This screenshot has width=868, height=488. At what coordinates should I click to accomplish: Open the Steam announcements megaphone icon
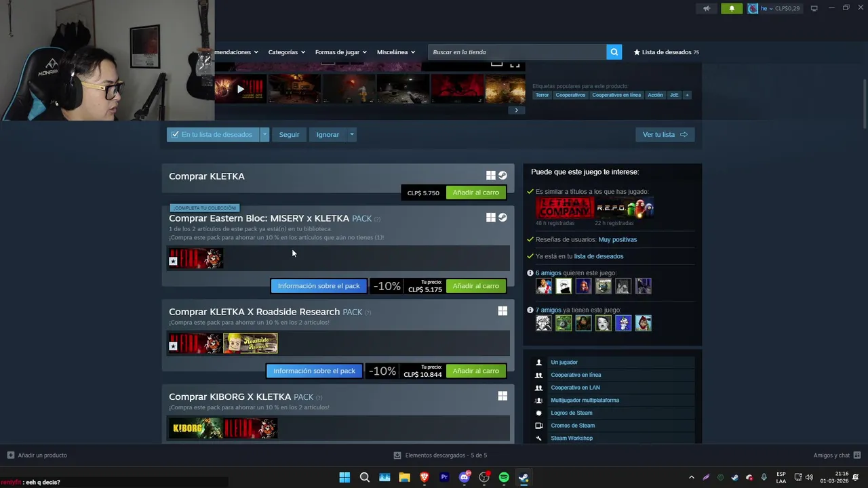(x=707, y=9)
